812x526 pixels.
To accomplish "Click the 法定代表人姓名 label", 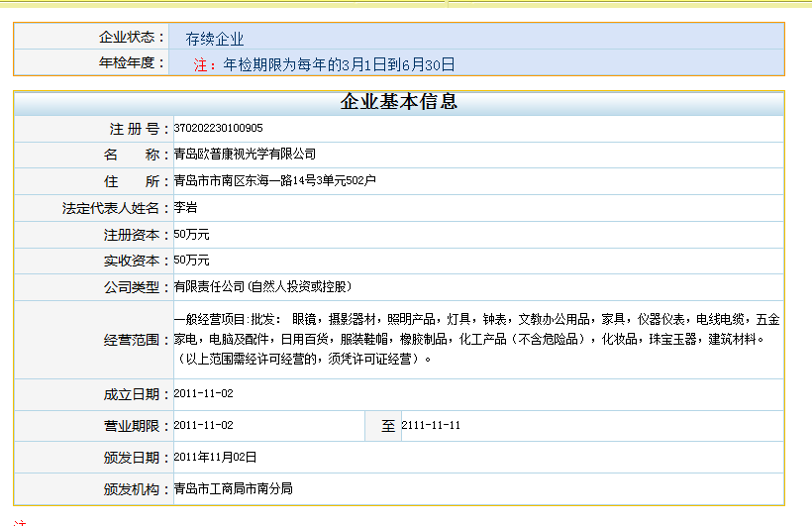I will click(x=116, y=208).
